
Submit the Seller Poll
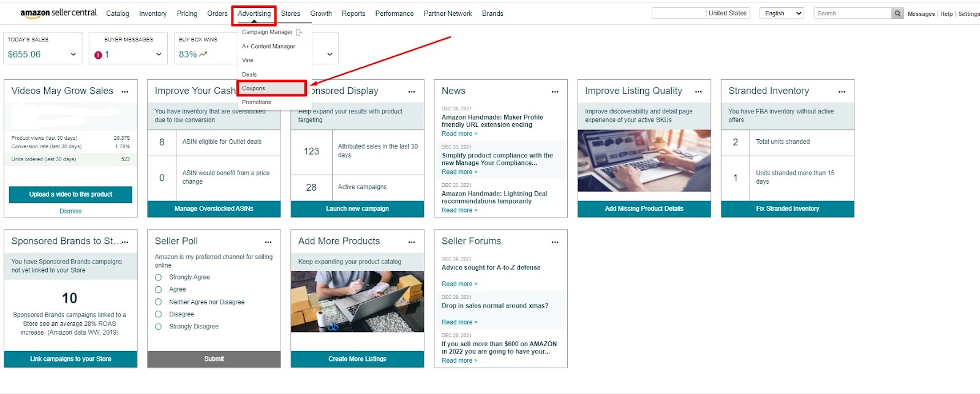point(214,359)
